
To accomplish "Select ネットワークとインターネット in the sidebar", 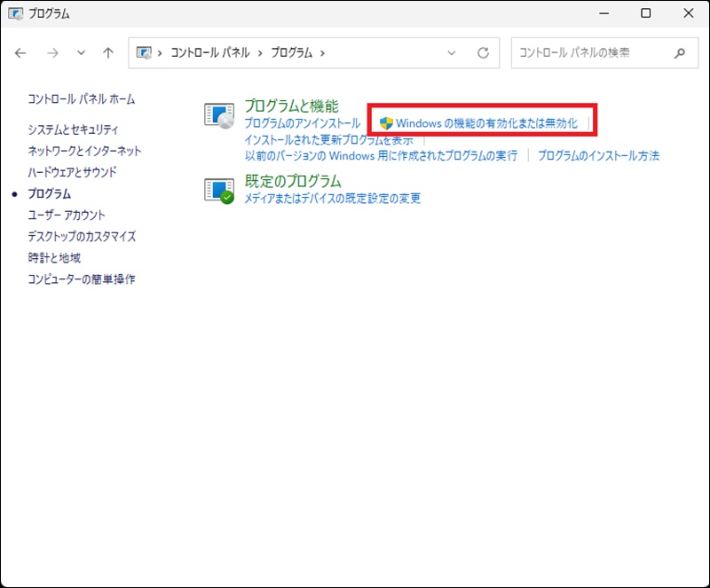I will pos(84,151).
